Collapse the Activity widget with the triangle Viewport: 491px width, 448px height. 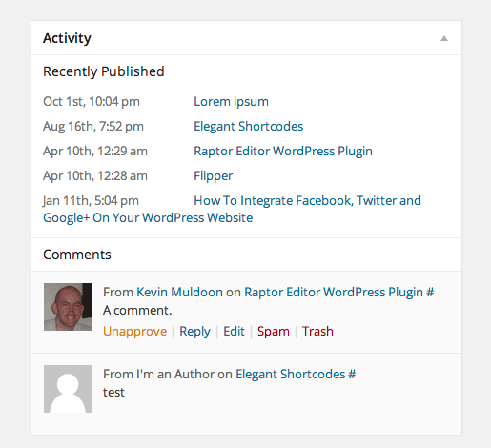tap(444, 38)
